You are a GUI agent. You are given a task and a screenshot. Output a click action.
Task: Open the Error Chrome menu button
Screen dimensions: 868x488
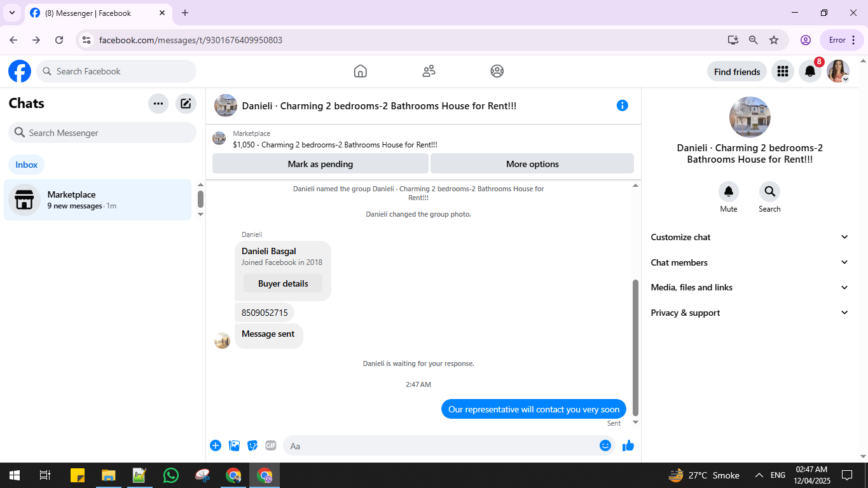click(x=843, y=40)
